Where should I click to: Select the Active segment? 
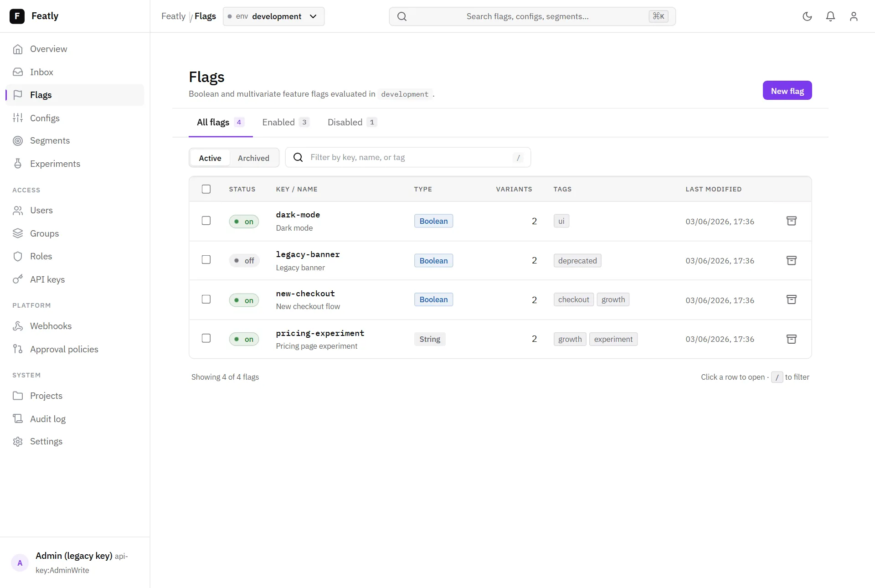(x=210, y=158)
